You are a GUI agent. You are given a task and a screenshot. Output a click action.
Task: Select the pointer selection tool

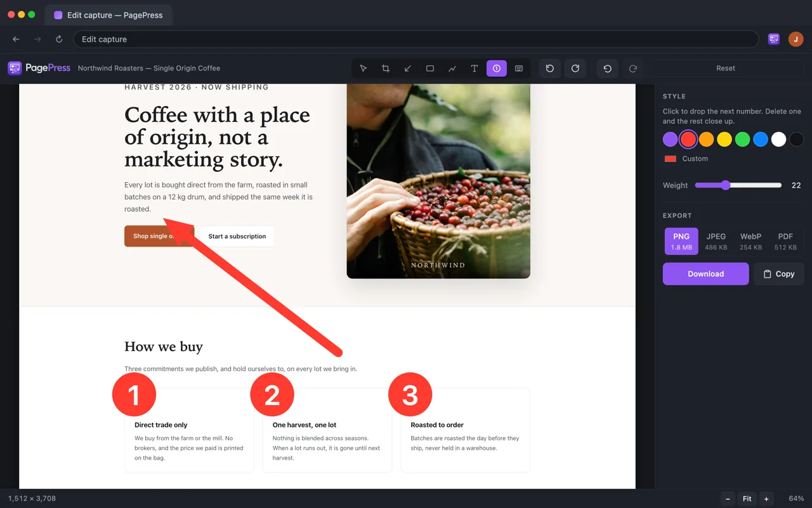click(x=363, y=69)
